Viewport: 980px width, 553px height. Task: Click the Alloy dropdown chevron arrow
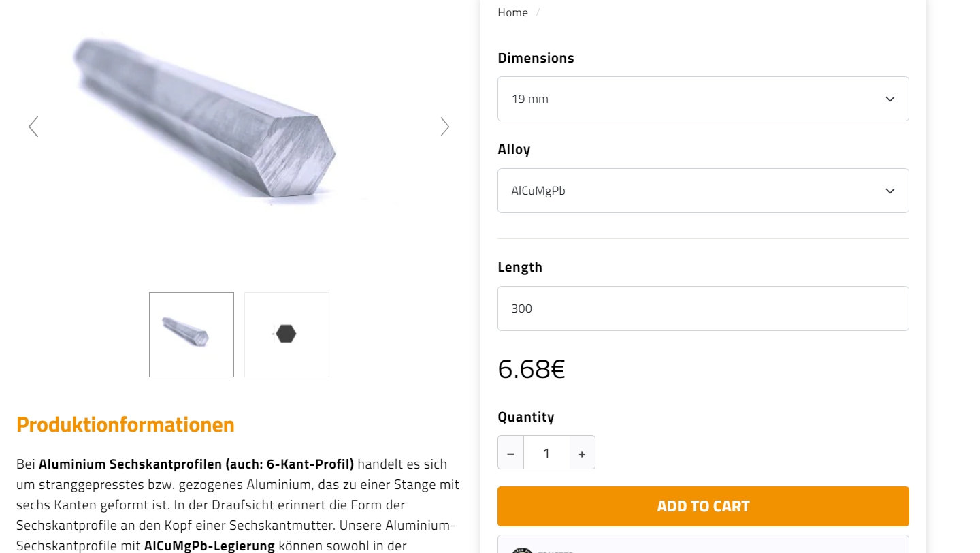889,191
